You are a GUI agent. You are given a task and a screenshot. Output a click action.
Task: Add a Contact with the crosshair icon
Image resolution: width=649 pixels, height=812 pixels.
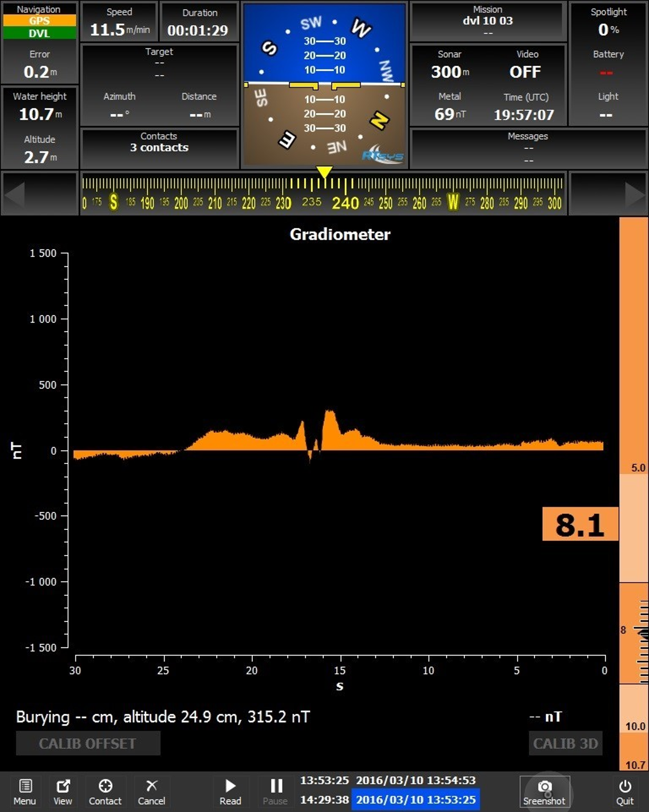(105, 791)
